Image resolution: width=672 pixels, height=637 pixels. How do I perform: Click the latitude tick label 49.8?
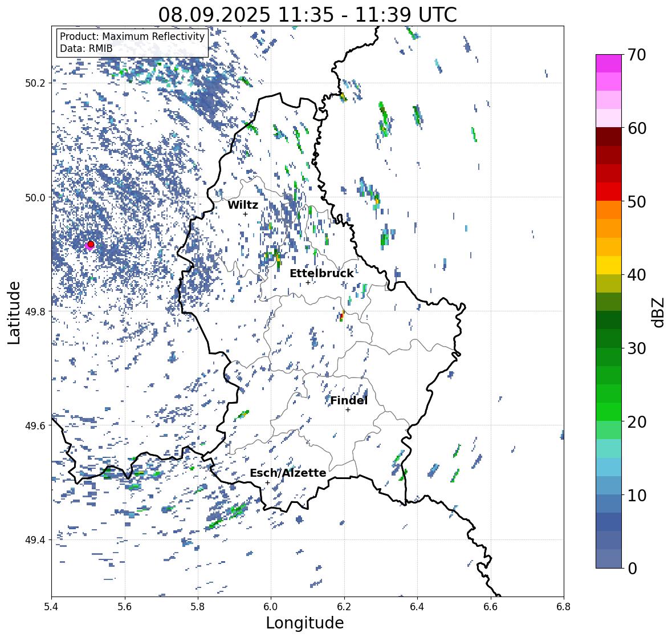pos(35,311)
